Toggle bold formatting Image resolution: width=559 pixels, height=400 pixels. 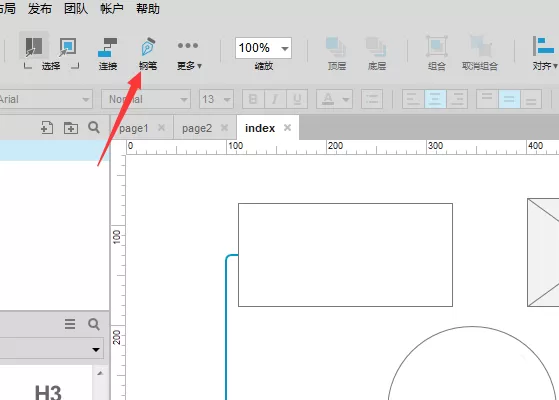click(253, 99)
